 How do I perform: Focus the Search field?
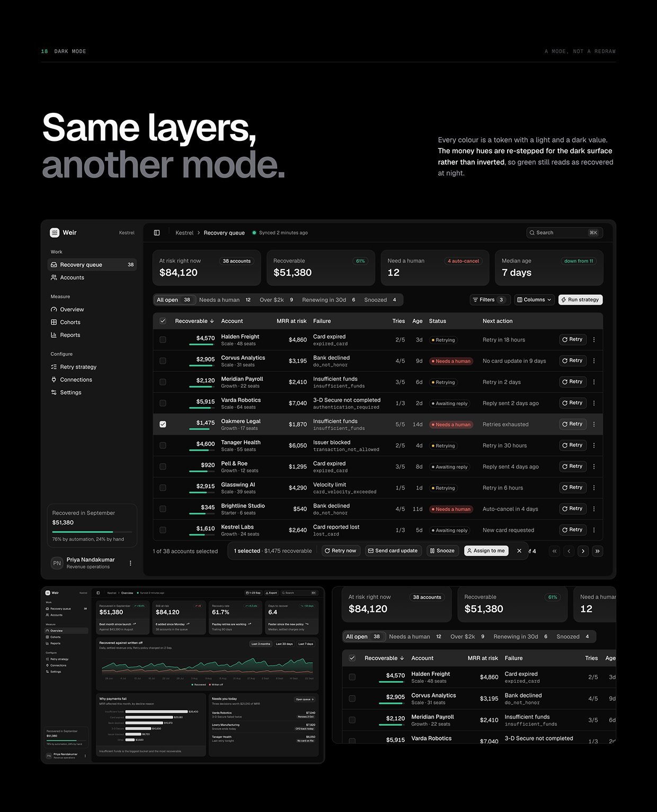tap(564, 233)
